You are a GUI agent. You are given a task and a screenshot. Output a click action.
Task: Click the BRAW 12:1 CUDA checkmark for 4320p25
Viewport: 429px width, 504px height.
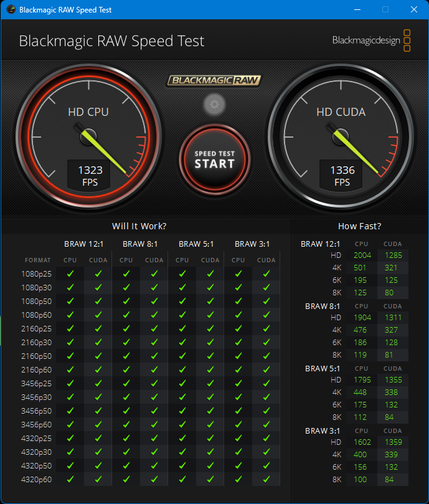[x=98, y=439]
